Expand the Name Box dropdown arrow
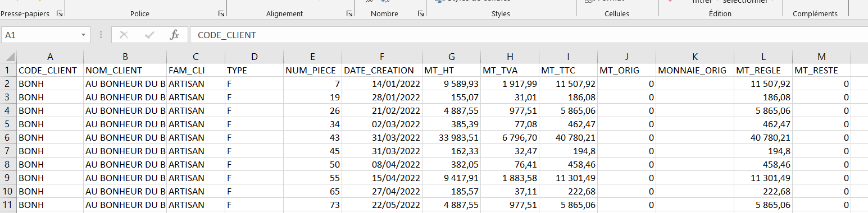The height and width of the screenshot is (213, 868). (x=84, y=35)
